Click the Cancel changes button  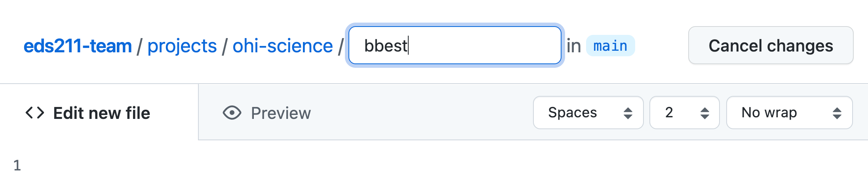pos(771,45)
